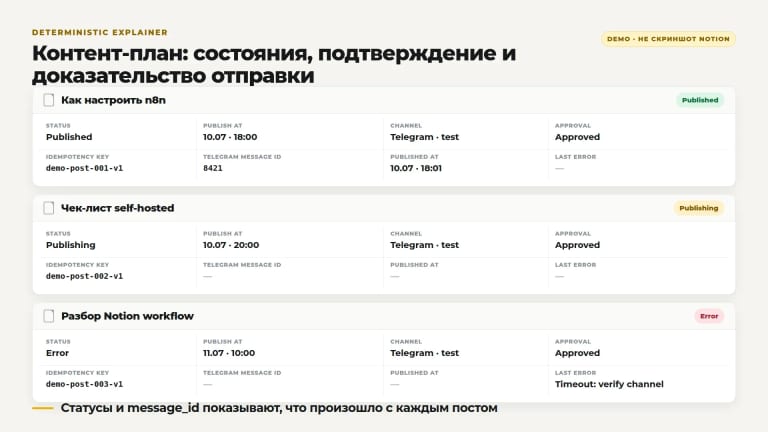
Task: Click Approved value in Чек-лист self-hosted card
Action: (x=577, y=245)
